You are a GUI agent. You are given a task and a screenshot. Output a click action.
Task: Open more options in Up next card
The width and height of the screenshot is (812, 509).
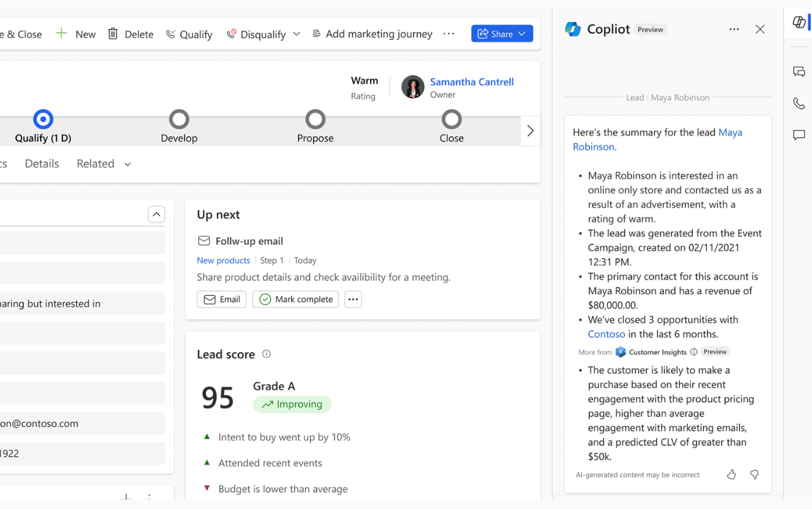353,300
